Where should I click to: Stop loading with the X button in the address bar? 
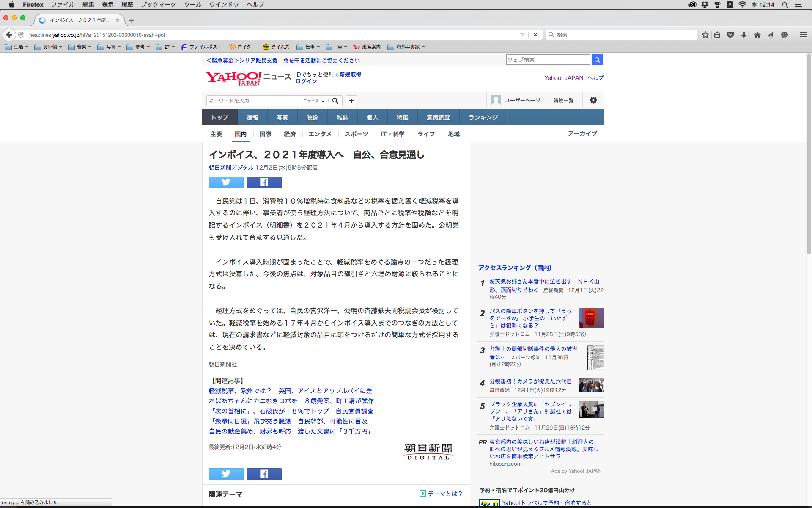click(535, 35)
